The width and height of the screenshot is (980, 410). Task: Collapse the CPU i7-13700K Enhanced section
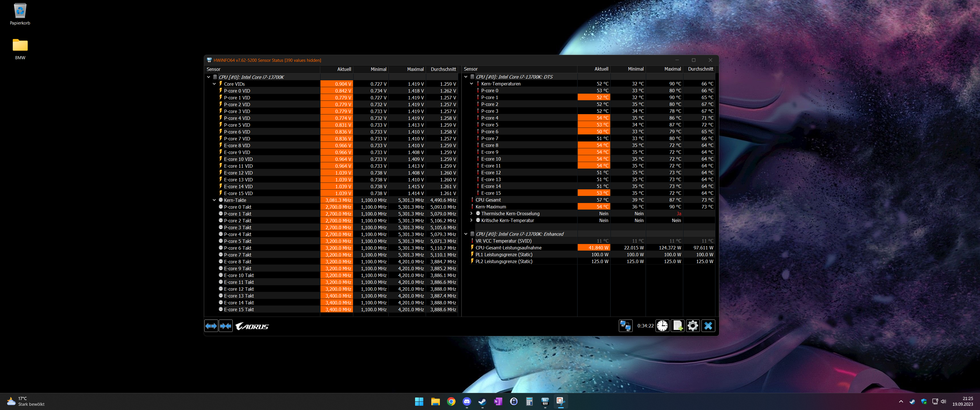(466, 234)
